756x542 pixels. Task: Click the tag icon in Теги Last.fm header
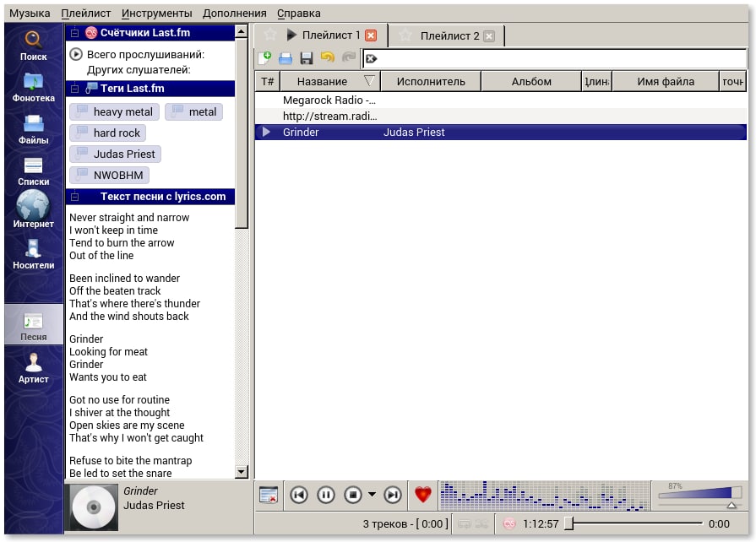(91, 88)
